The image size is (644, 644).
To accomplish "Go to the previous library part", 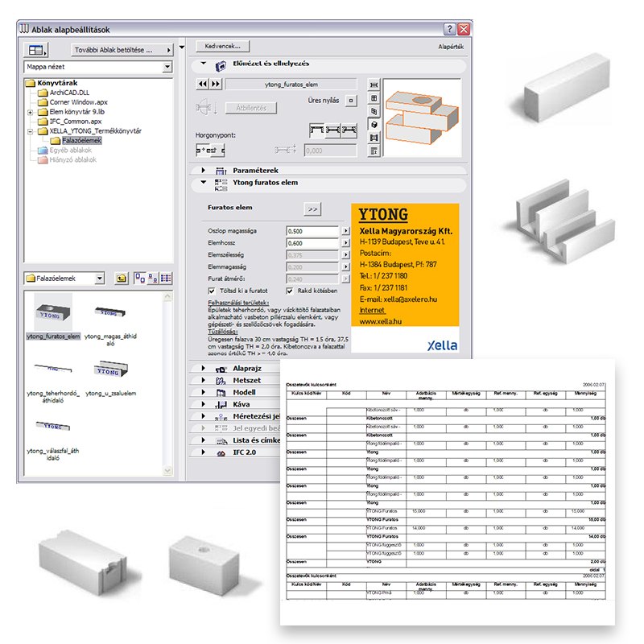I will point(203,85).
